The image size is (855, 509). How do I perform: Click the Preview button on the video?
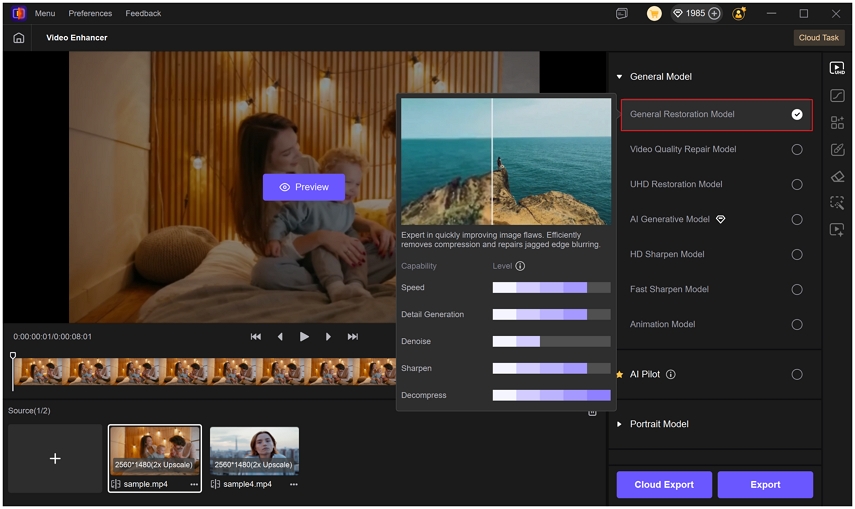[x=304, y=187]
